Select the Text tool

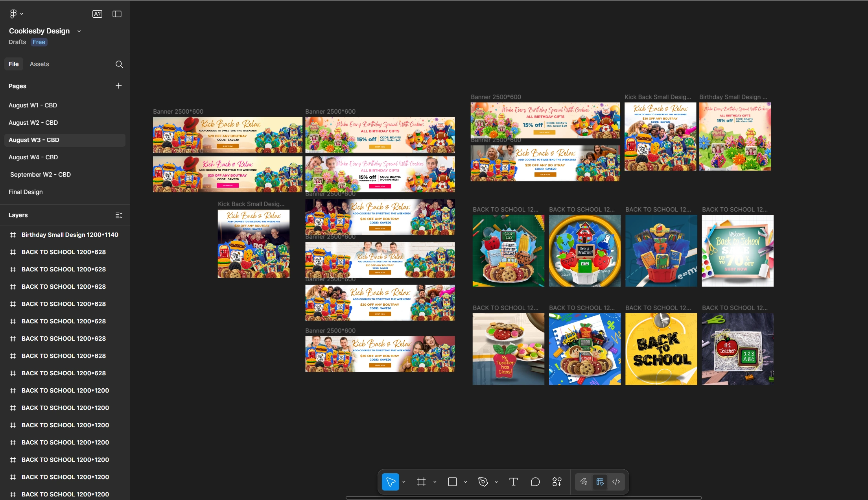(x=513, y=482)
